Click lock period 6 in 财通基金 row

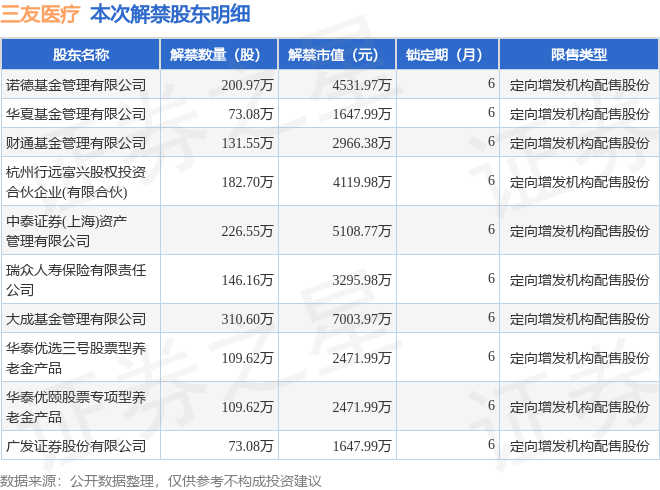[x=491, y=141]
